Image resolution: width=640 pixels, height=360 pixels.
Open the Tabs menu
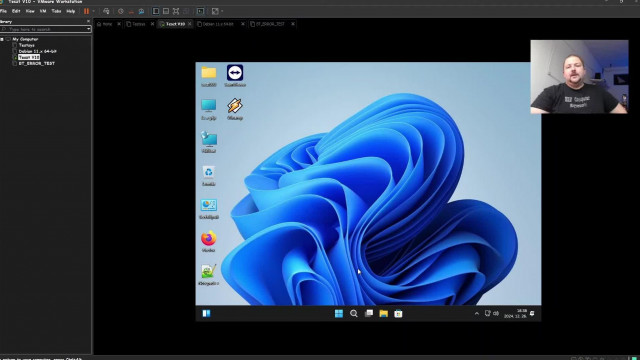coord(56,11)
